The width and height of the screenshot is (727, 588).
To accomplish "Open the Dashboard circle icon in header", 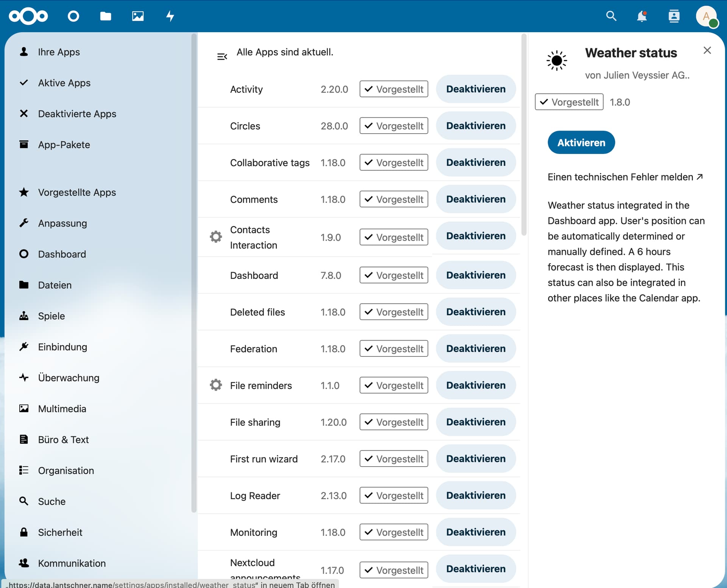I will coord(73,16).
